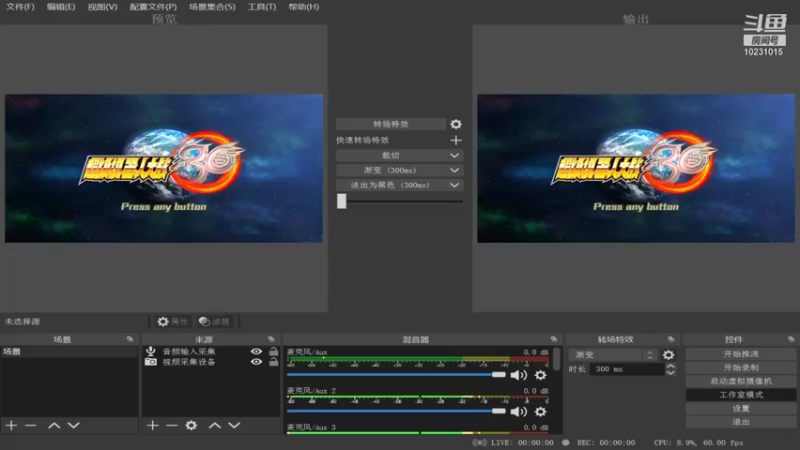
Task: Open 滤镜 filters button
Action: [214, 321]
